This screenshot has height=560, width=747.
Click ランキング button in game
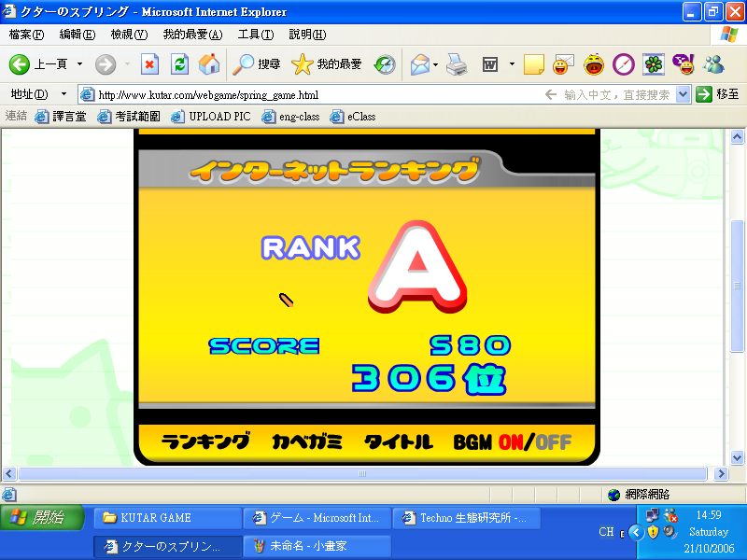[x=205, y=441]
